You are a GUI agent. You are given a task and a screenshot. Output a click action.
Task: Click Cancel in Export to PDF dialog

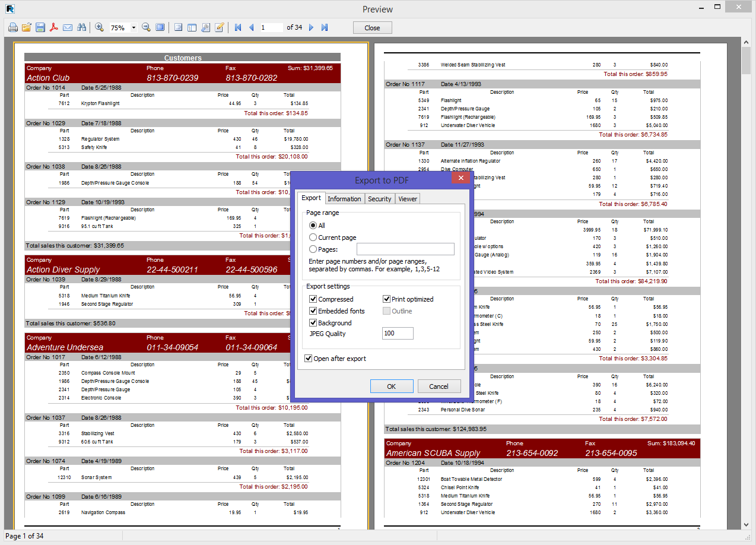click(x=439, y=386)
